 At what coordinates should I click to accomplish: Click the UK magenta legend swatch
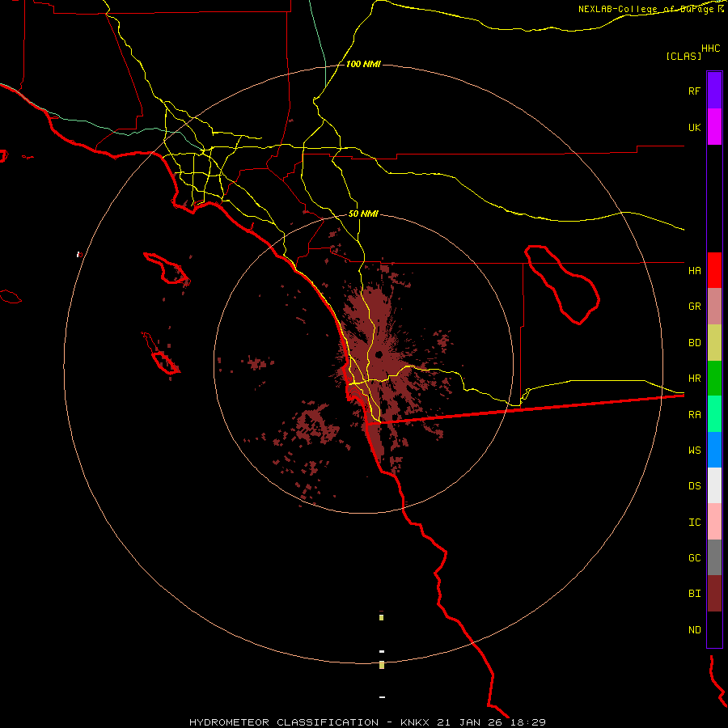(714, 127)
